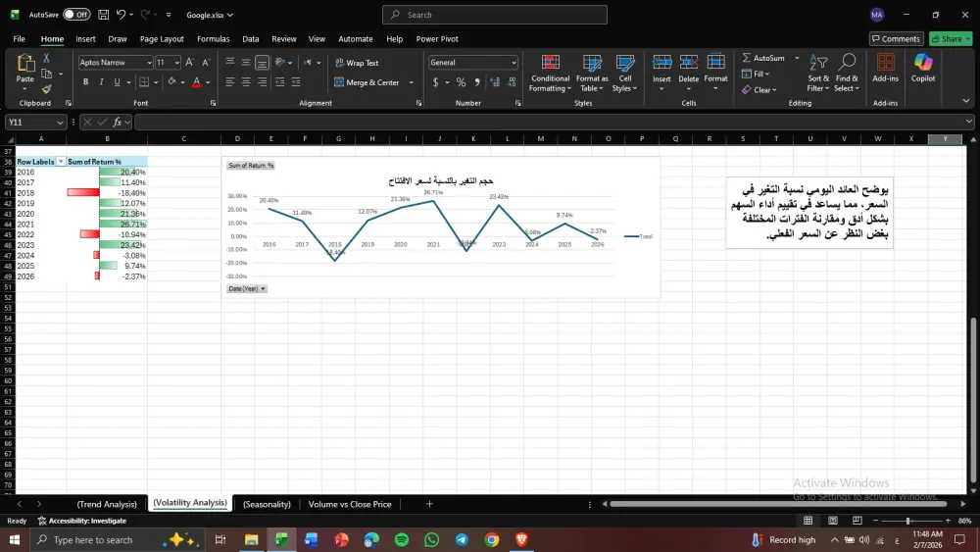Click the Search box in title bar
The height and width of the screenshot is (552, 980).
point(494,15)
